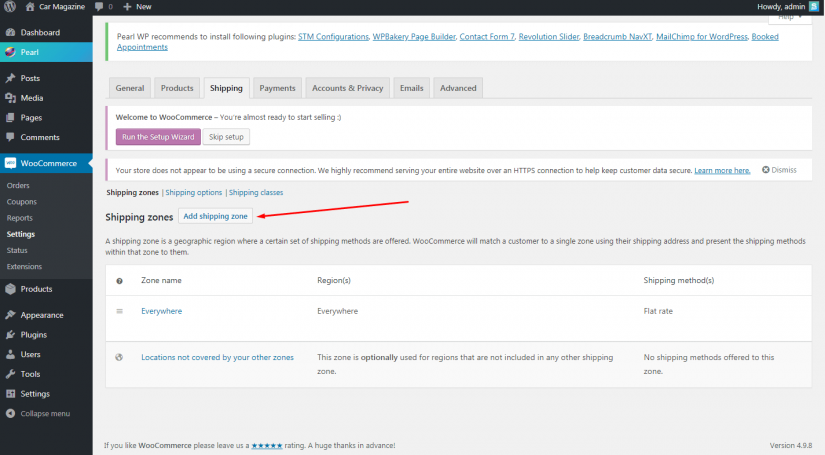Open the Everywhere zone name link

pyautogui.click(x=162, y=311)
